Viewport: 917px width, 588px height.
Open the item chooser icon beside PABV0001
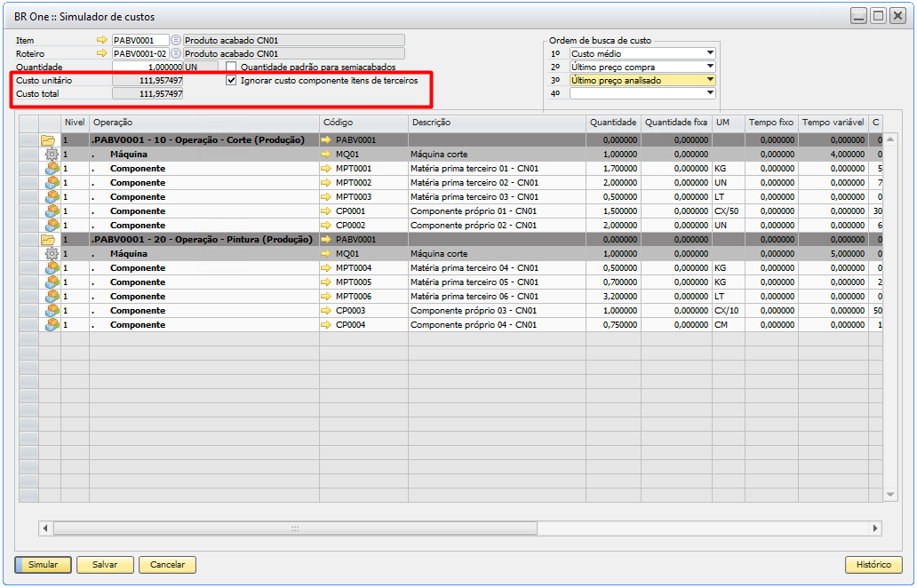175,40
